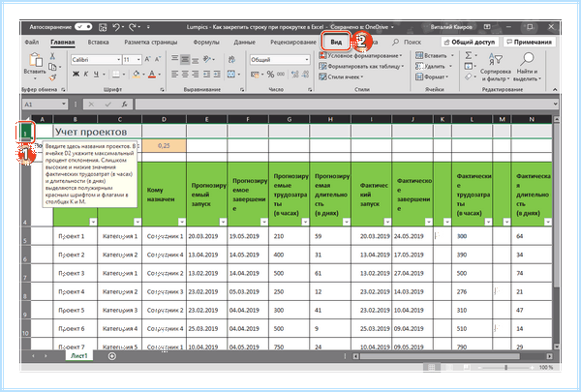
Task: Click the add new sheet plus icon
Action: 112,356
